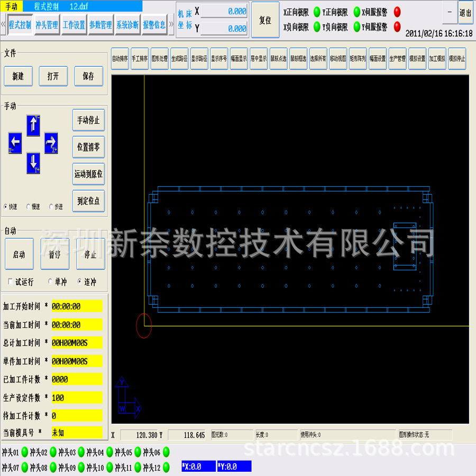The image size is (476, 476).
Task: Click the 退出 exit button
Action: click(x=465, y=13)
